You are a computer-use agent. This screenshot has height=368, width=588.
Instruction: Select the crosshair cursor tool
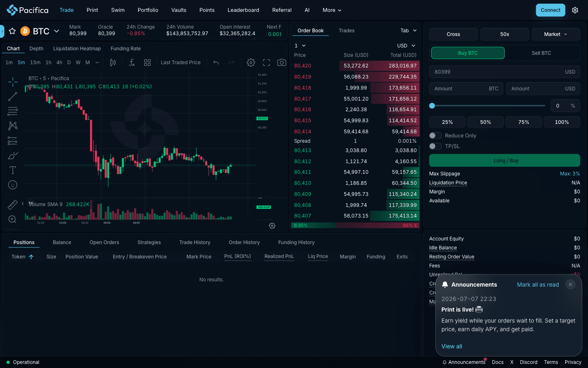tap(13, 82)
